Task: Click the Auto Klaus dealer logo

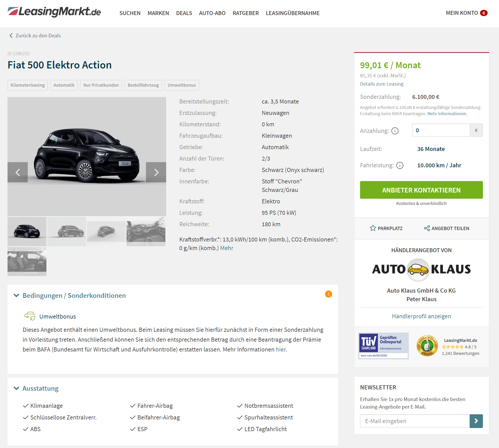Action: (x=421, y=270)
